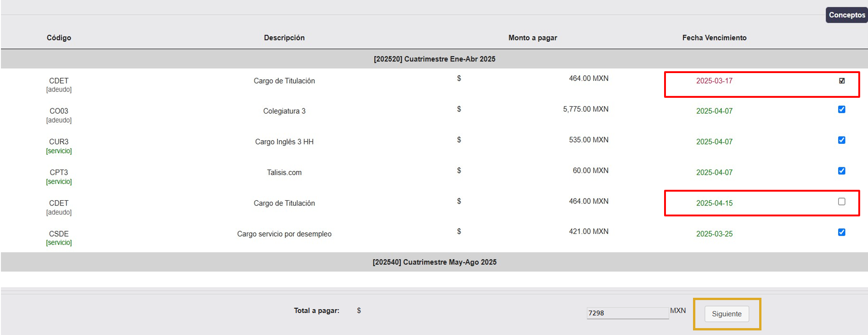This screenshot has height=335, width=868.
Task: Click the overdue date 2025-03-17
Action: pos(714,81)
